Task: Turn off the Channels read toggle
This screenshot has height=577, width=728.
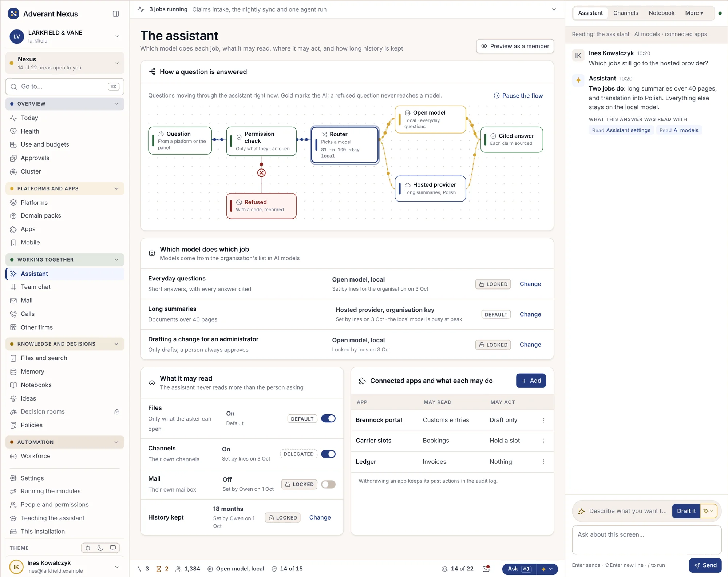Action: pos(328,454)
